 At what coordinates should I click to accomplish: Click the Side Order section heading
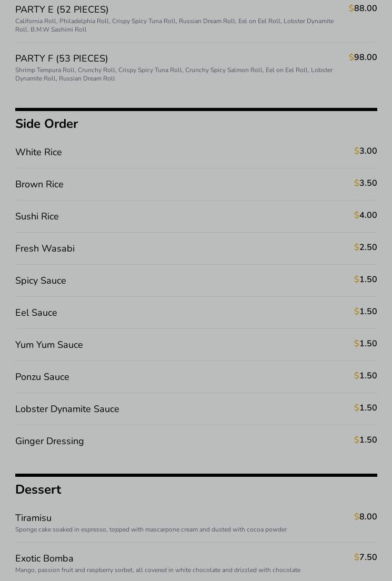[47, 124]
